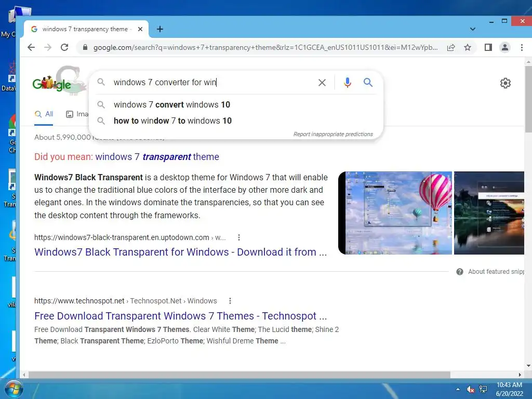Click the vertical scrollbar thumb
The image size is (532, 399).
pos(528,99)
